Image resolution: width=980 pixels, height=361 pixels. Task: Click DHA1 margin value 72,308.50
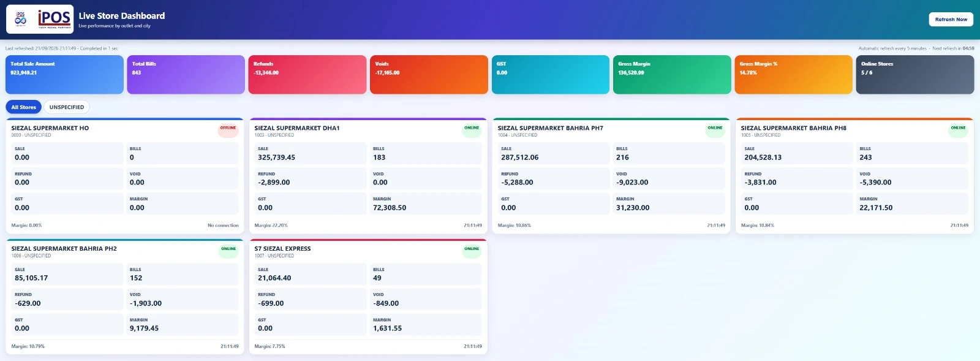point(390,208)
